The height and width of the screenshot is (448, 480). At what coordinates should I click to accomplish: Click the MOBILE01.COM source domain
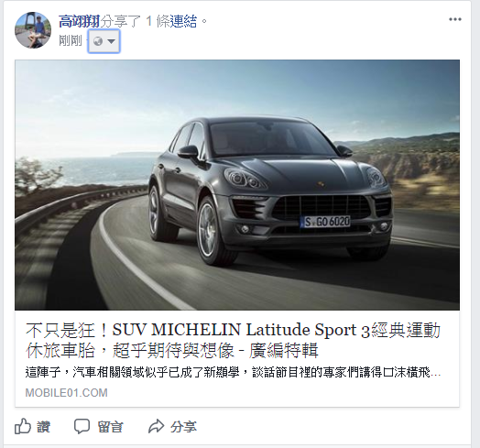pyautogui.click(x=67, y=393)
